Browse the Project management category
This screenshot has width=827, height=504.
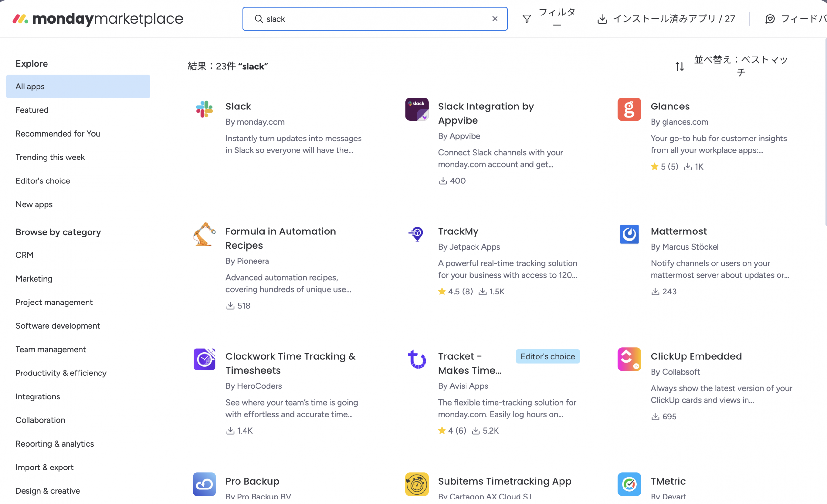54,302
